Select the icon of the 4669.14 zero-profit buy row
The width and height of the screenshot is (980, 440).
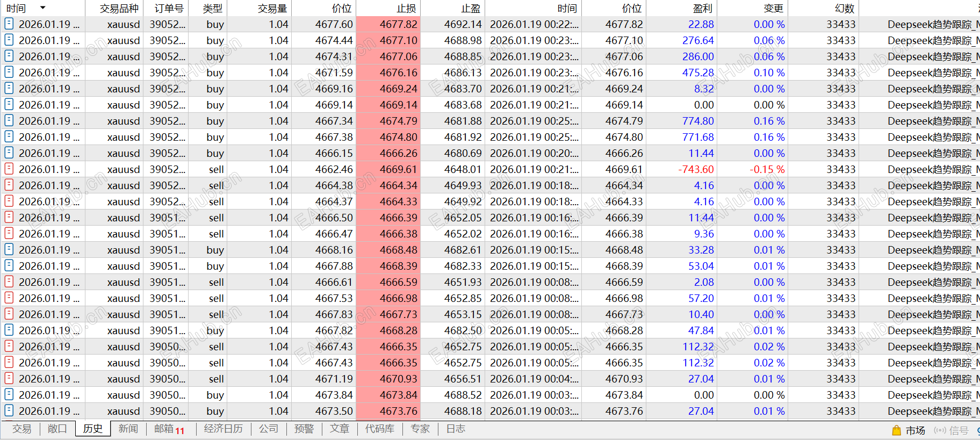(x=9, y=104)
